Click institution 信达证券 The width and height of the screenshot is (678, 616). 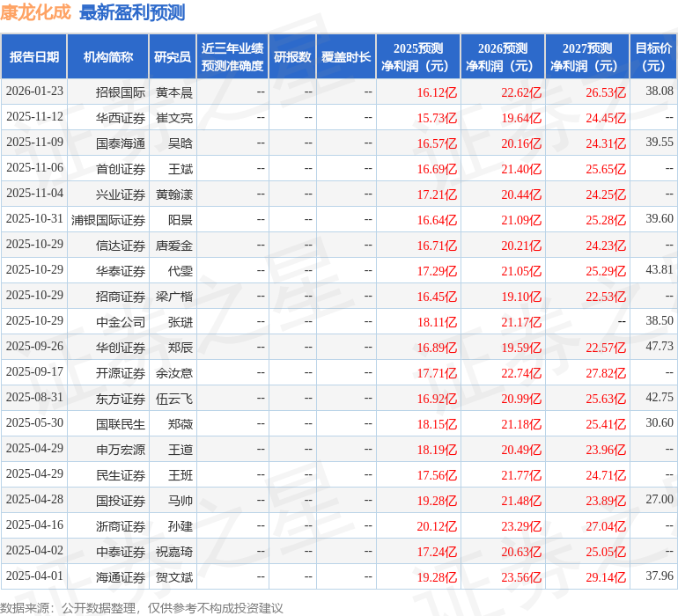tap(121, 246)
